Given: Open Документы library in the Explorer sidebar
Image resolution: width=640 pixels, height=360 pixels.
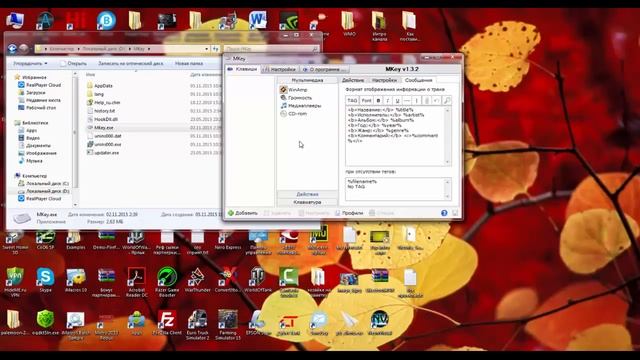Looking at the screenshot, I should point(34,145).
